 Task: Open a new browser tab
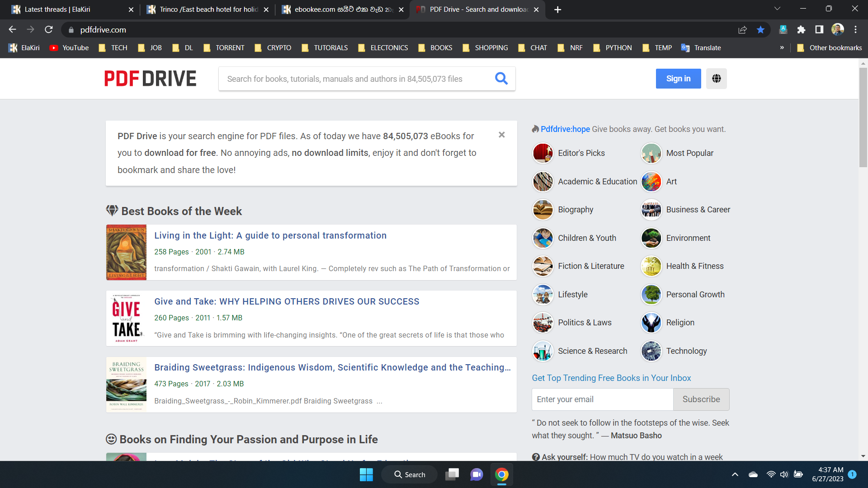[x=557, y=9]
